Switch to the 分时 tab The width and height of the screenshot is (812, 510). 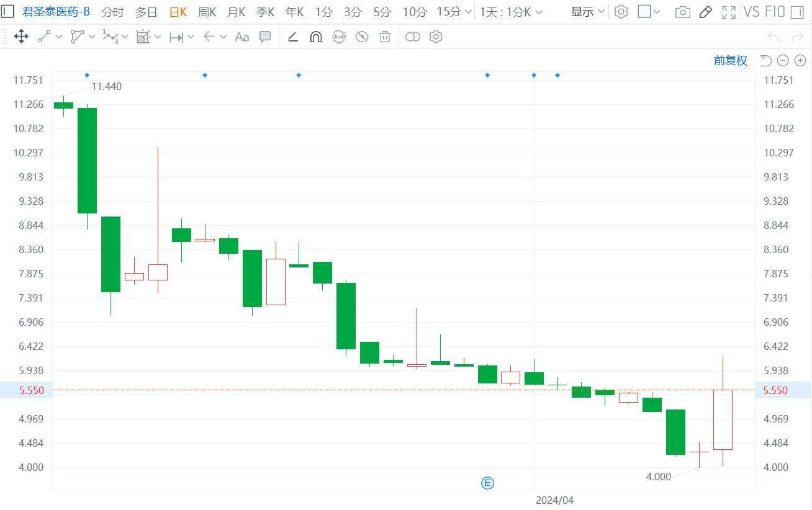(112, 12)
